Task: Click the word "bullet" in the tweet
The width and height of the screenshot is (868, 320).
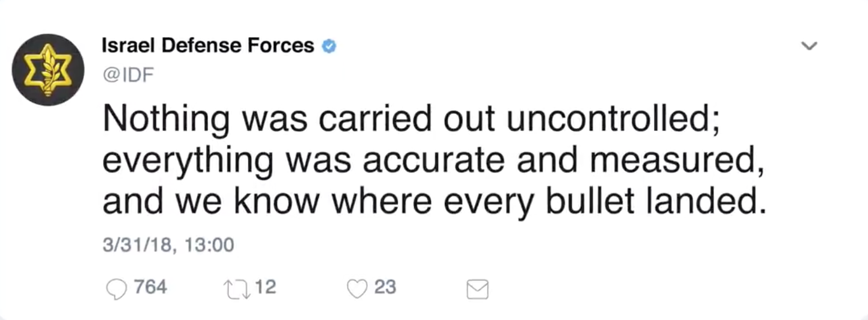Action: pos(577,202)
